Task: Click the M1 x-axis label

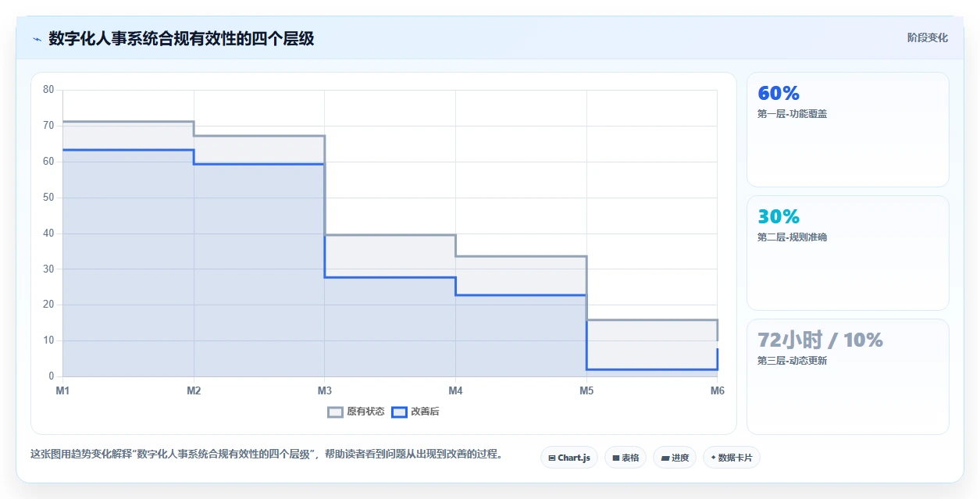Action: point(62,390)
